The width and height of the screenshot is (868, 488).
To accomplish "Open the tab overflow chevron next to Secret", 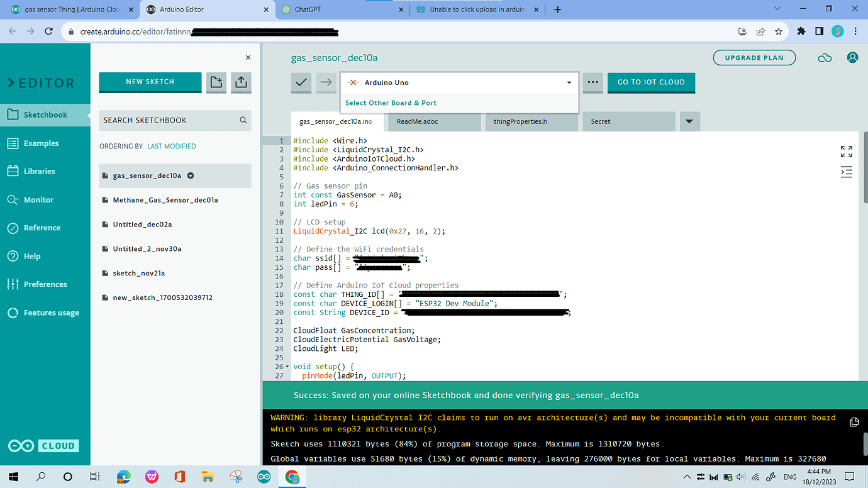I will [x=689, y=121].
